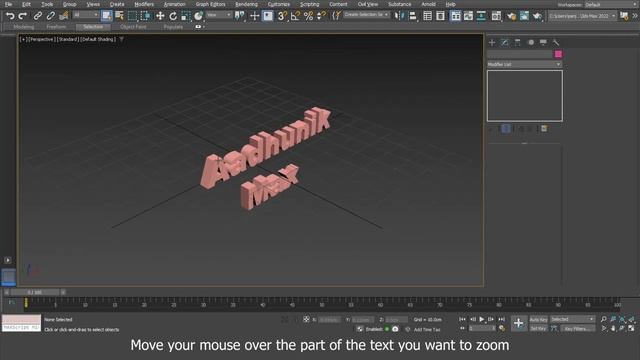Select the Unlink Selection tool
Viewport: 640px width, 360px height.
51,16
